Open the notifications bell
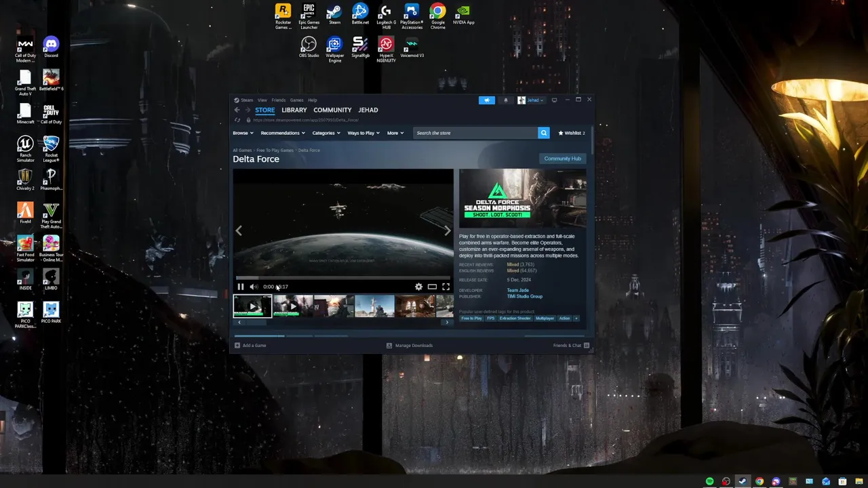This screenshot has width=868, height=488. click(x=505, y=100)
